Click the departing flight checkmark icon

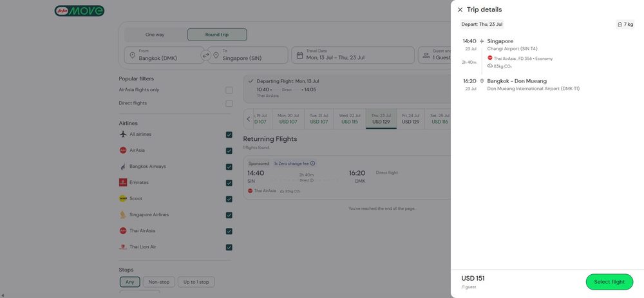pos(251,81)
